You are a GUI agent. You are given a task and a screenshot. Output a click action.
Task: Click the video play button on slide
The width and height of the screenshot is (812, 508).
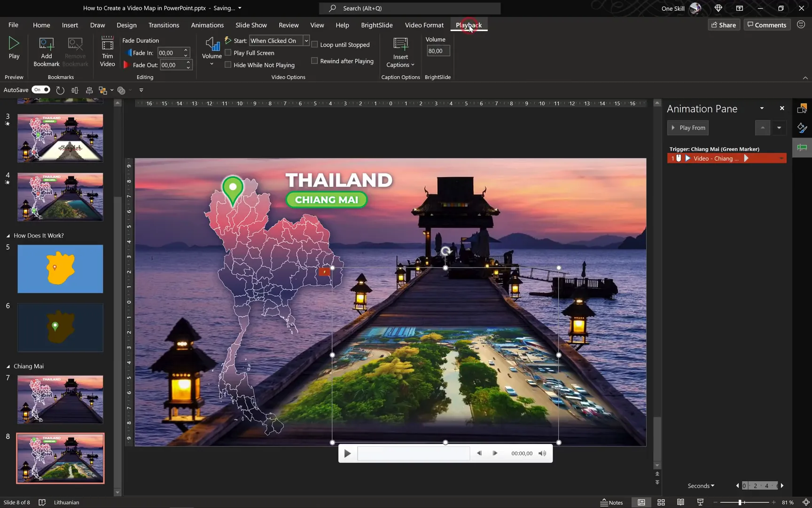tap(347, 453)
